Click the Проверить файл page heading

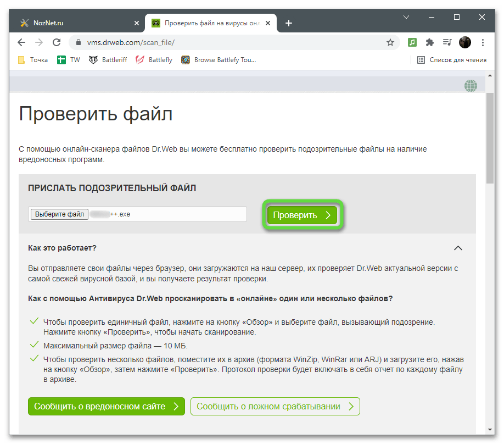[x=96, y=114]
